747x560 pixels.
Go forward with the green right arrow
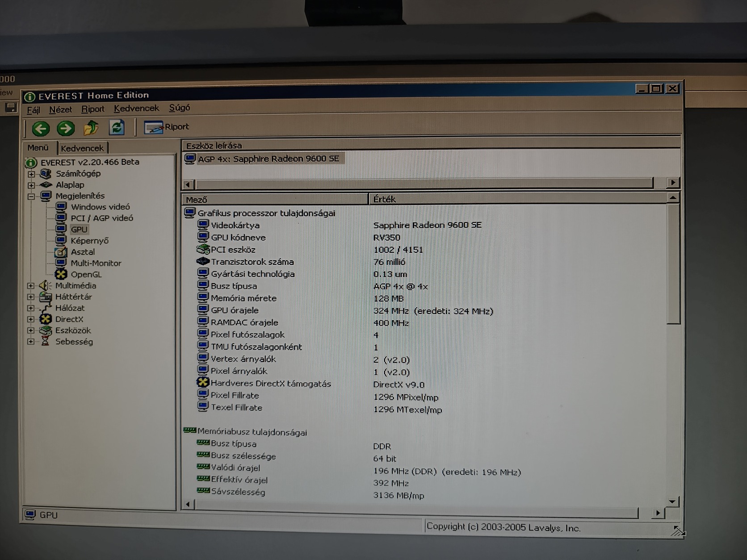[66, 129]
